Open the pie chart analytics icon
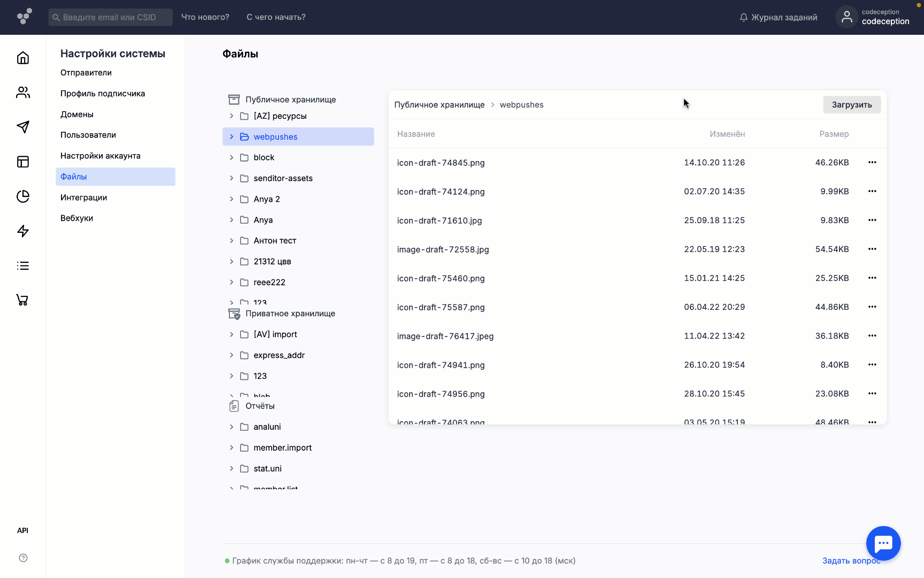Viewport: 924px width, 578px height. coord(23,196)
